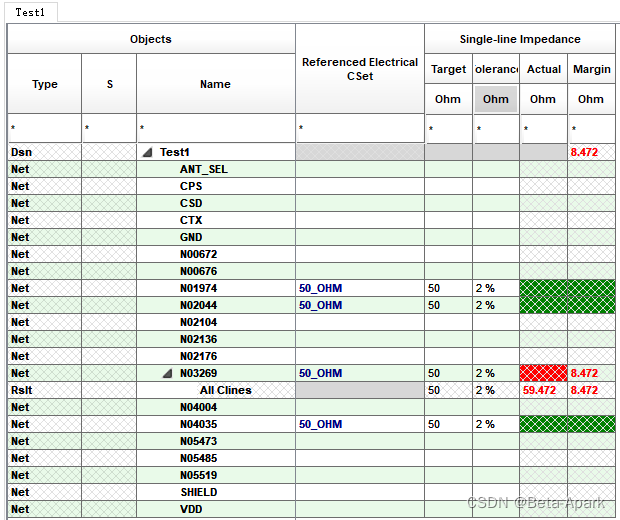Open the 50_OHM constraint for N04035
The width and height of the screenshot is (620, 520).
coord(320,425)
